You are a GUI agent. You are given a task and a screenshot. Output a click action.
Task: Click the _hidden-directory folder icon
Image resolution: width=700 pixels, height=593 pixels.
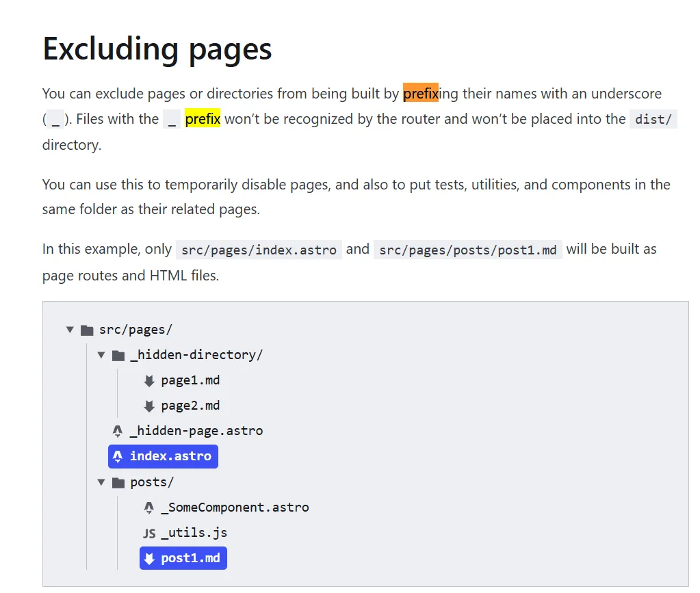pyautogui.click(x=118, y=356)
